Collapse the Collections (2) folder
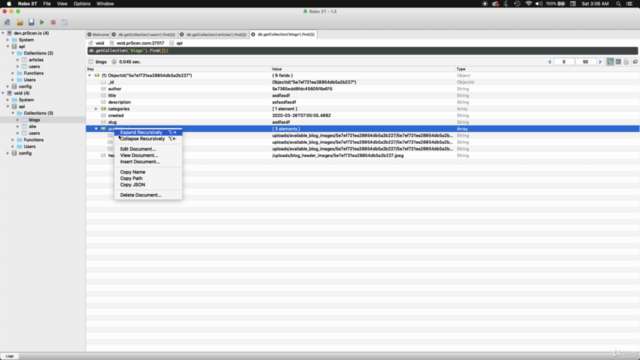The height and width of the screenshot is (360, 640). [x=13, y=53]
